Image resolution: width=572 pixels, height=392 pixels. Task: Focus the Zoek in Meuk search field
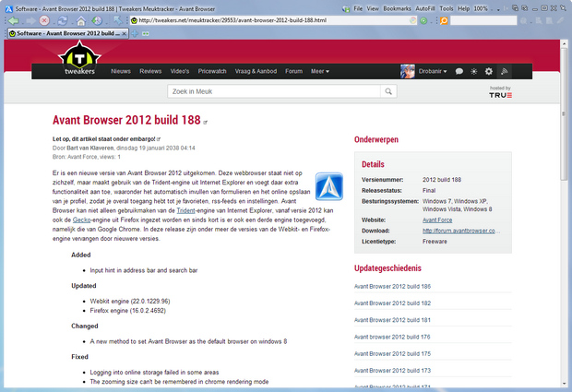274,91
